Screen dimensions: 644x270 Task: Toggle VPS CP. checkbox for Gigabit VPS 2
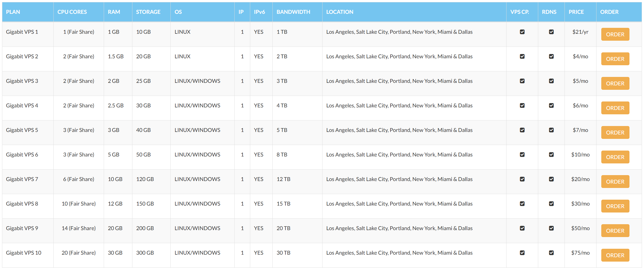point(522,56)
